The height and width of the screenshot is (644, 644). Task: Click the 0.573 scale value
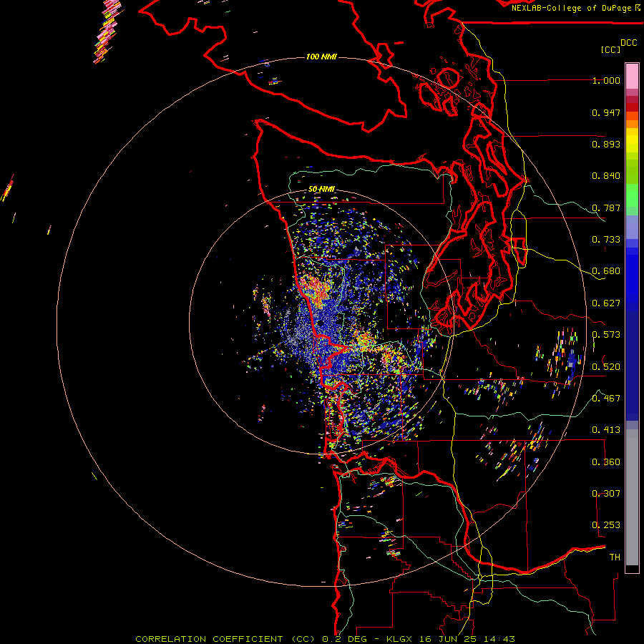(606, 335)
